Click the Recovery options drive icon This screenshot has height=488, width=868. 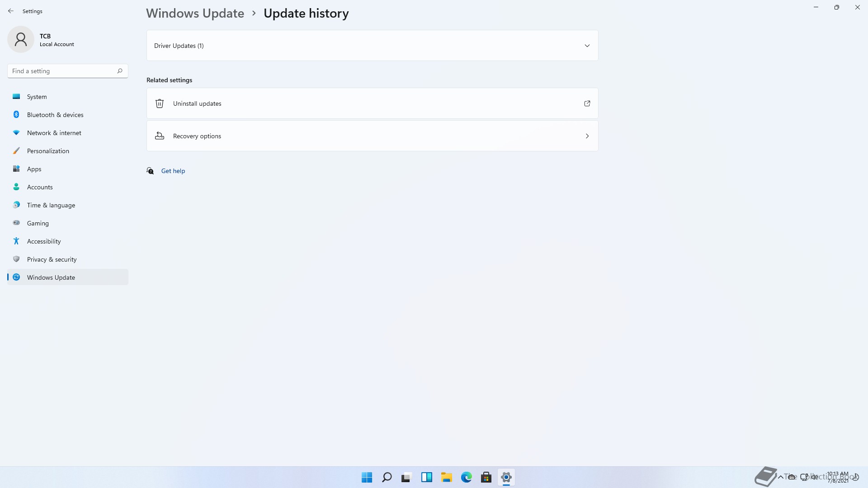[160, 136]
